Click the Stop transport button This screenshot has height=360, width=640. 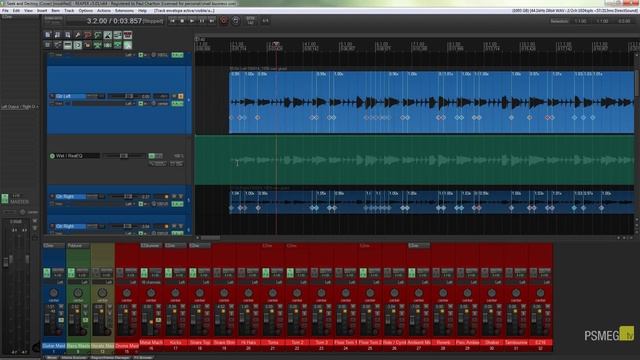(x=182, y=20)
